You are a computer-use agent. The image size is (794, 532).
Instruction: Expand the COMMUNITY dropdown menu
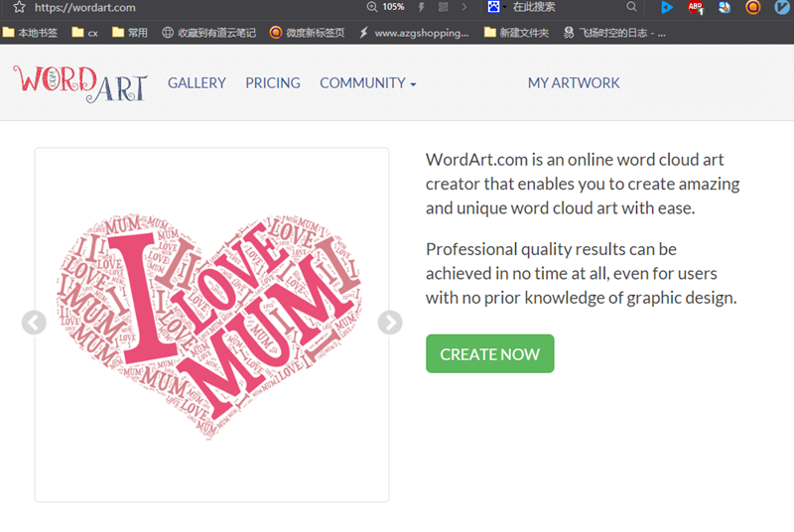click(x=367, y=83)
